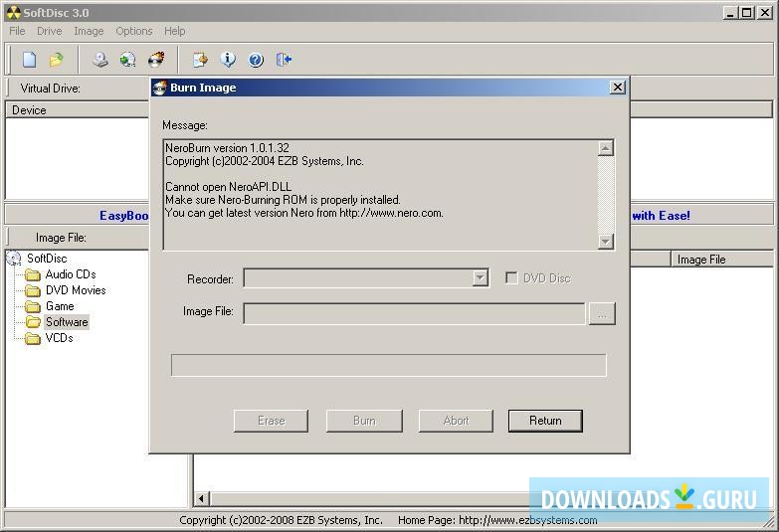The height and width of the screenshot is (532, 779).
Task: Click the Image File column header
Action: tap(722, 260)
